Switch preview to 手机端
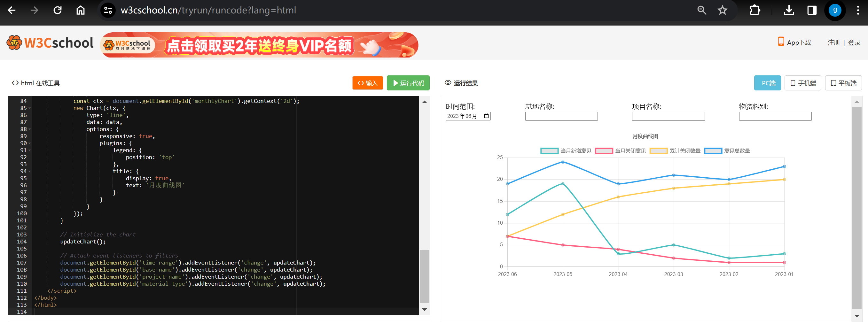868x331 pixels. tap(803, 83)
